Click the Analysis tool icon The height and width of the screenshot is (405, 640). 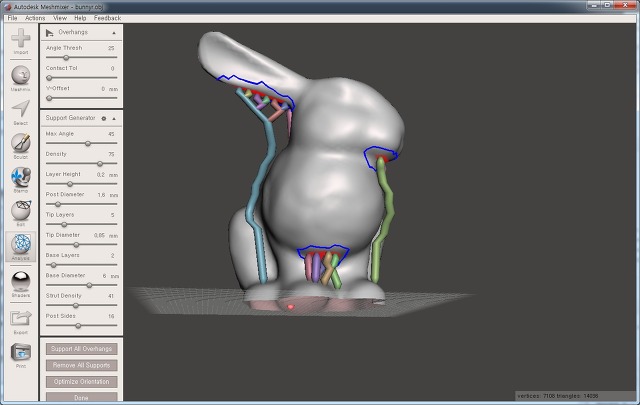pyautogui.click(x=20, y=244)
